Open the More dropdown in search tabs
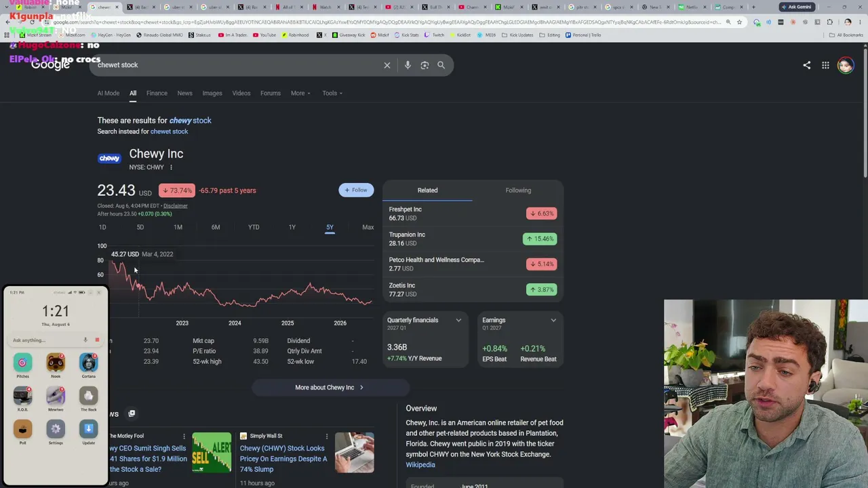Viewport: 868px width, 488px height. [x=300, y=94]
